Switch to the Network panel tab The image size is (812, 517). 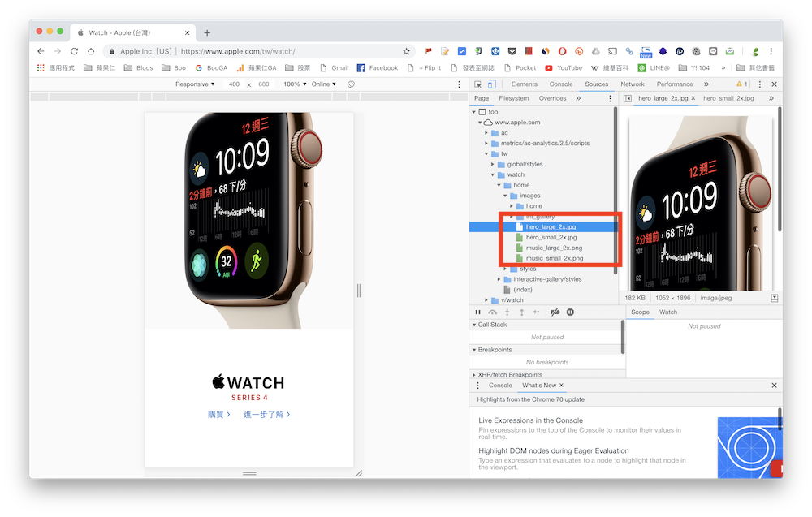(x=633, y=84)
